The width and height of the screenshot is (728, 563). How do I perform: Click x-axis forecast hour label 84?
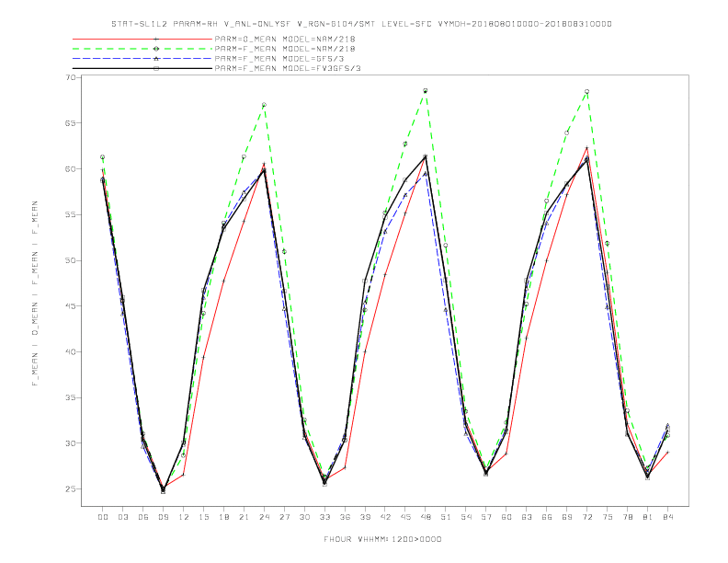667,517
